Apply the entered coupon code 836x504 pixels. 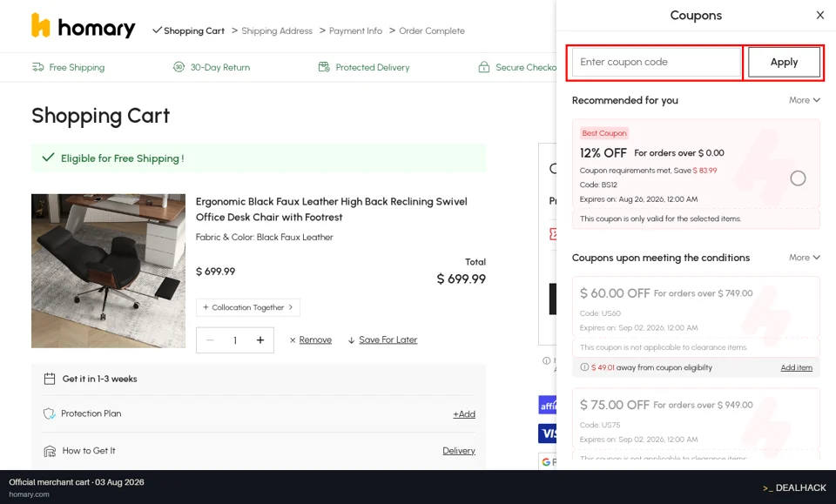coord(784,62)
